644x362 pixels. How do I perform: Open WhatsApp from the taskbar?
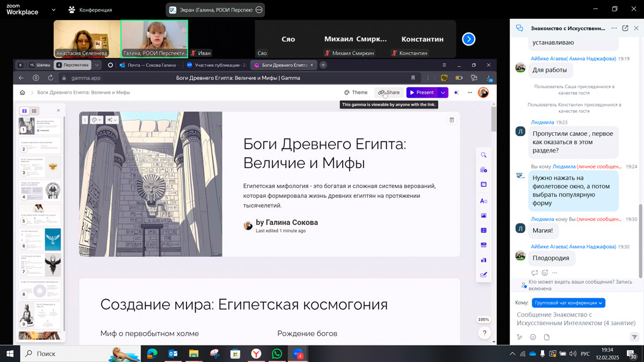pyautogui.click(x=277, y=353)
